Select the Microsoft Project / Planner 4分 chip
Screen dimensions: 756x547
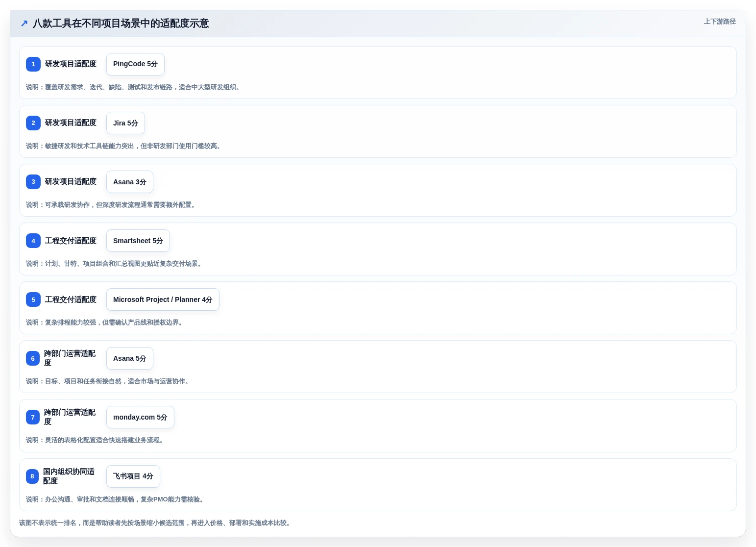[163, 299]
